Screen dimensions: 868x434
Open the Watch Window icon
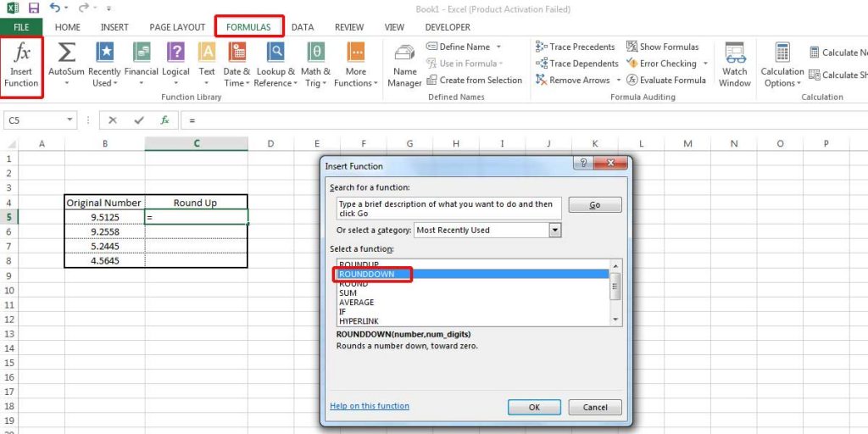pos(735,53)
